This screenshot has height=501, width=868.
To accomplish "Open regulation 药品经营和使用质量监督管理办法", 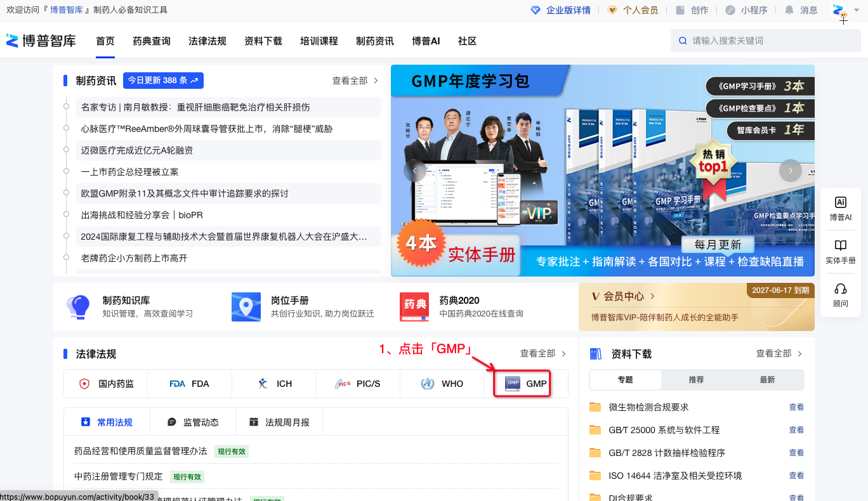I will [141, 451].
